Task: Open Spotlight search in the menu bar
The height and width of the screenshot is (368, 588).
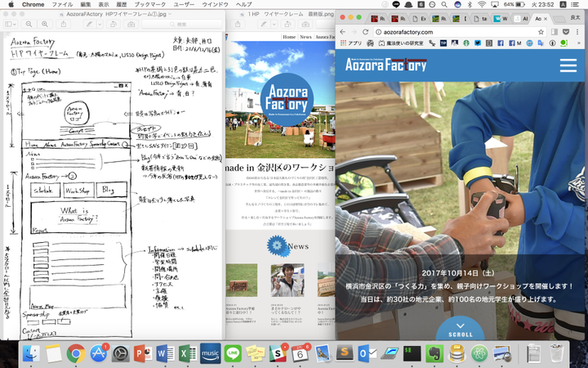Action: click(x=444, y=5)
